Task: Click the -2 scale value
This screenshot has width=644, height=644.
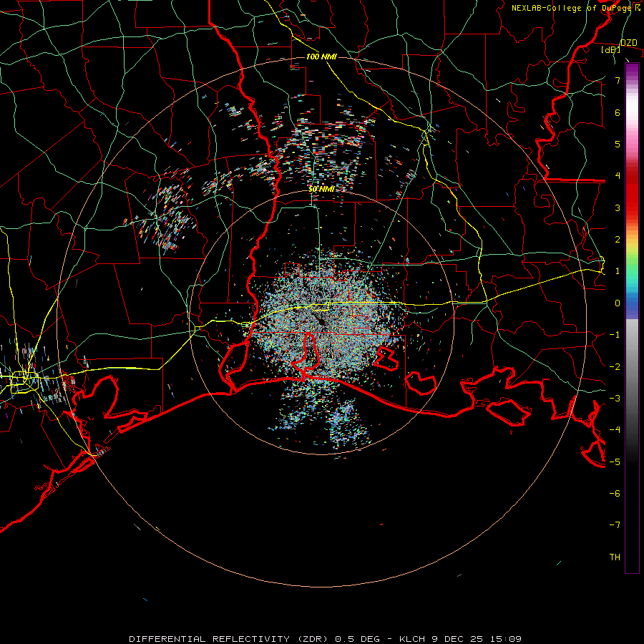Action: tap(615, 366)
